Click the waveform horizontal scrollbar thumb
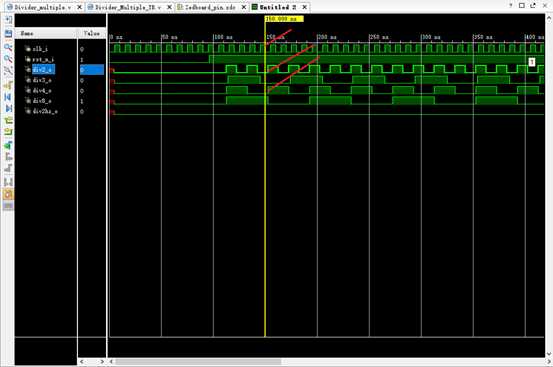The width and height of the screenshot is (553, 367). point(198,361)
